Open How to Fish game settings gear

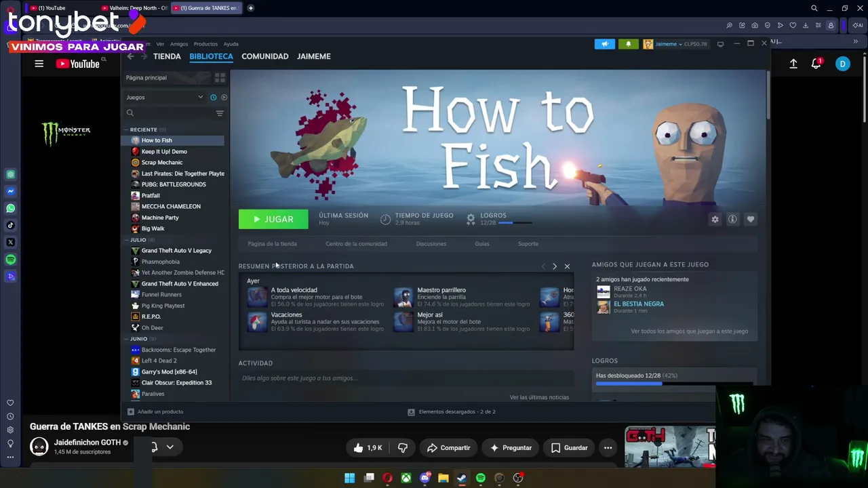715,219
